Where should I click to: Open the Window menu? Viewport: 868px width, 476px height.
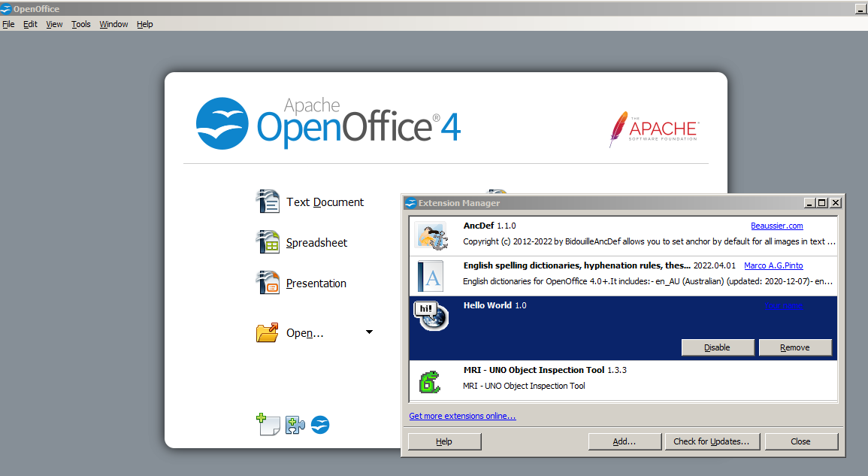coord(113,24)
